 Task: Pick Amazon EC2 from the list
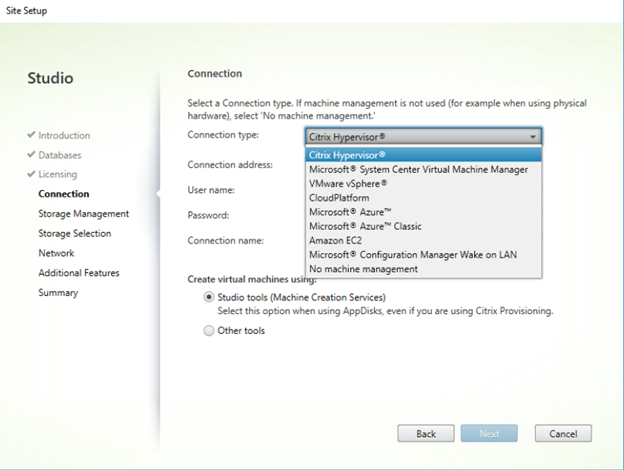[423, 240]
